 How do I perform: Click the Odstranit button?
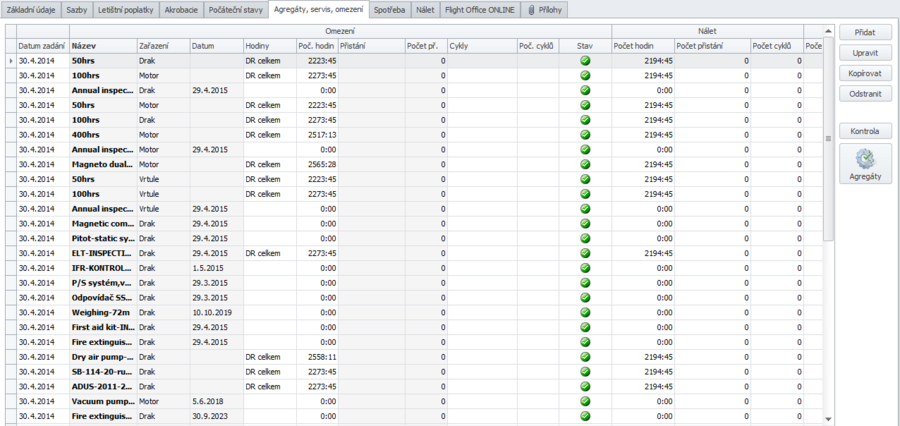(x=865, y=93)
